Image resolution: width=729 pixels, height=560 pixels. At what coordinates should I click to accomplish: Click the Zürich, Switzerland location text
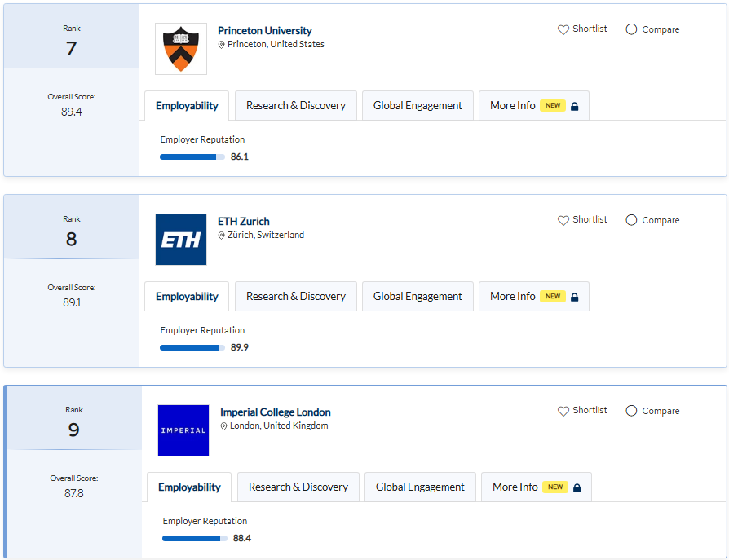coord(266,235)
